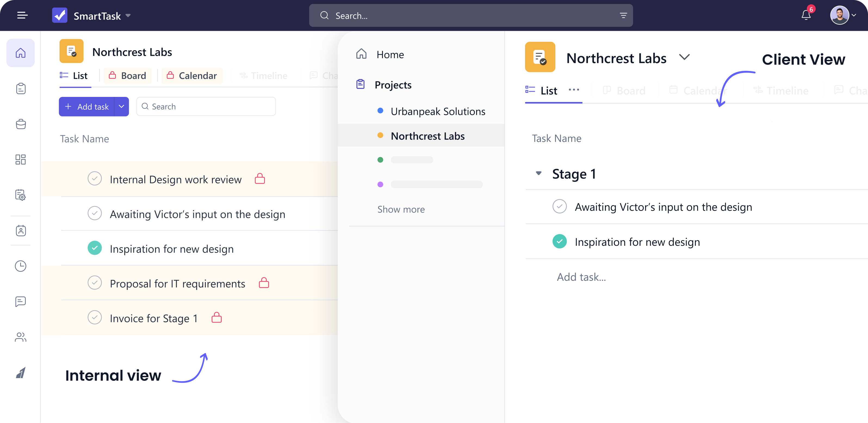Click Show more under Projects
Screen dimensions: 868x423
(401, 209)
